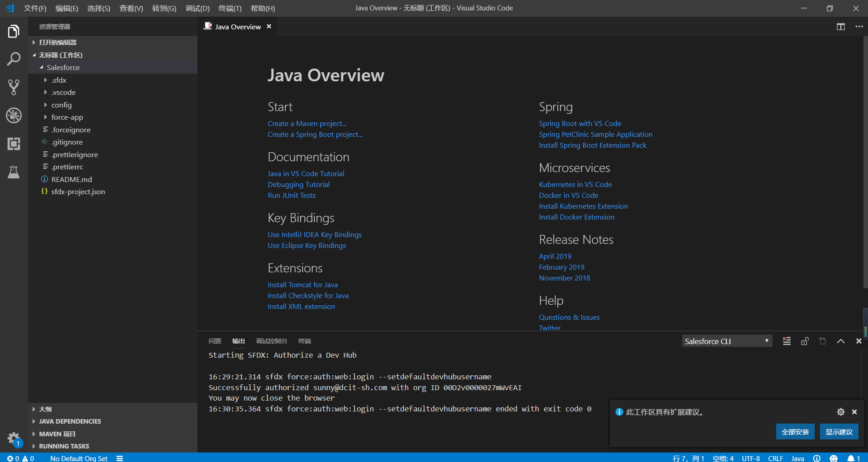The image size is (868, 462).
Task: Open the Source Control view
Action: 14,87
